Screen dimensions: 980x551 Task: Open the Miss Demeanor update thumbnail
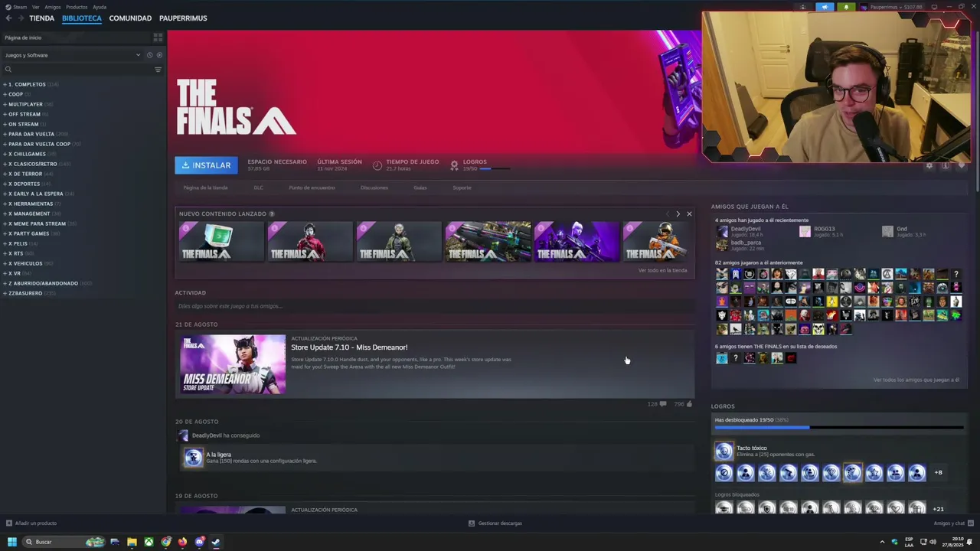233,364
